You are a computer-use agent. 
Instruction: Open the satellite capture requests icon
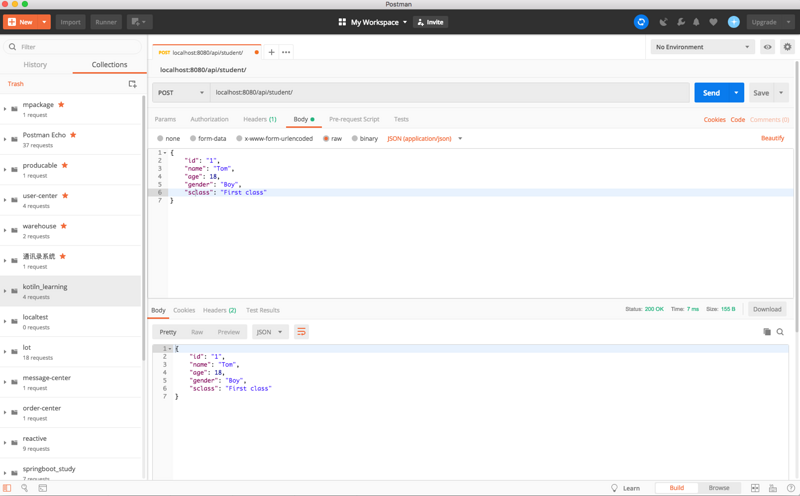[663, 22]
